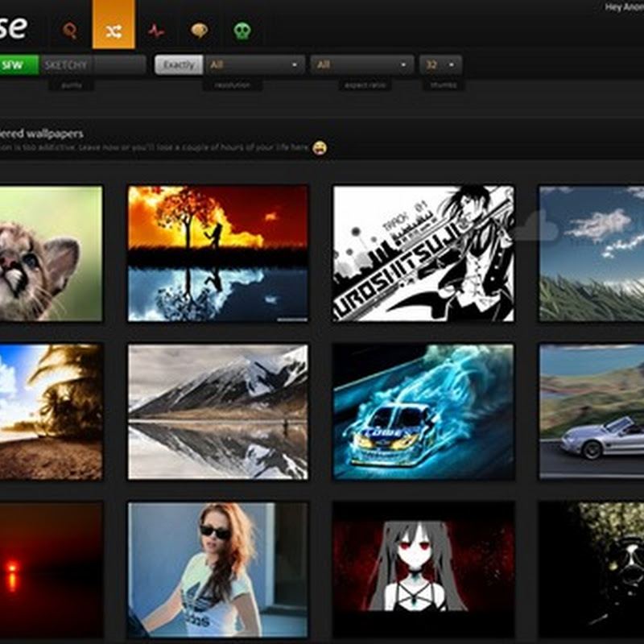Viewport: 644px width, 644px height.
Task: Open the blue flaming race car wallpaper
Action: 423,412
